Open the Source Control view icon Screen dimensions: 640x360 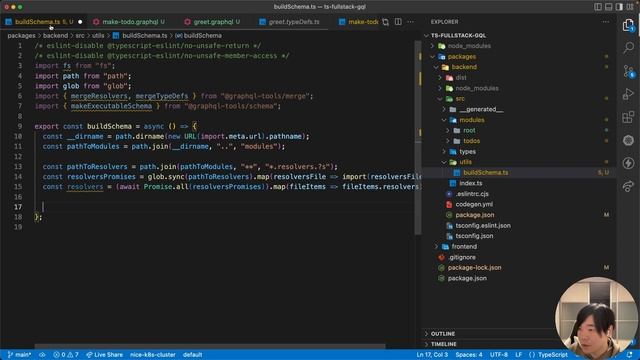[x=628, y=71]
